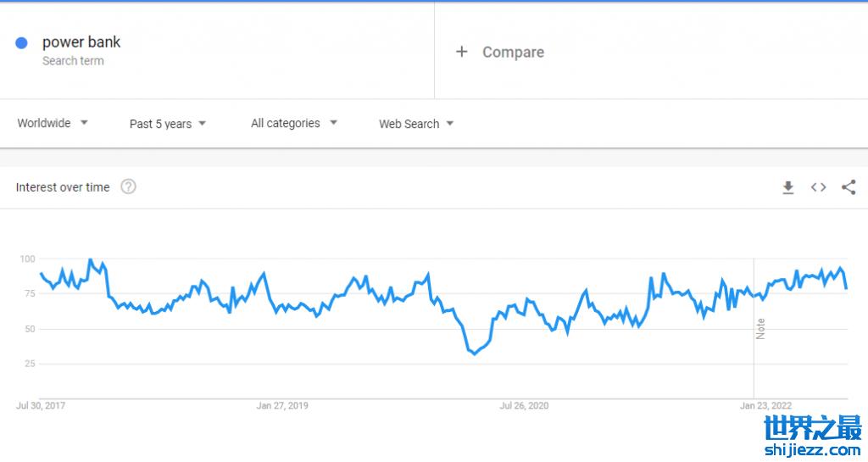The image size is (868, 462).
Task: Click the Jul 26, 2020 axis label
Action: click(524, 406)
